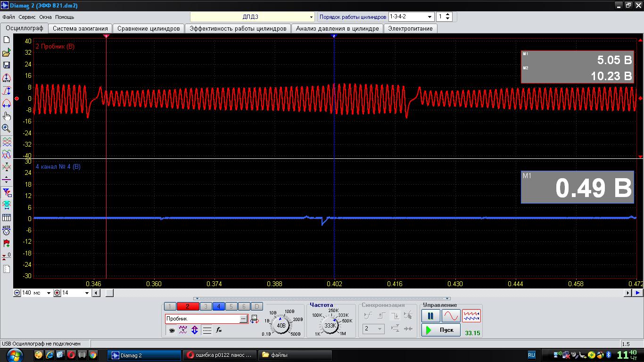Toggle channel 1 button
Viewport: 644px width, 362px height.
pyautogui.click(x=170, y=306)
